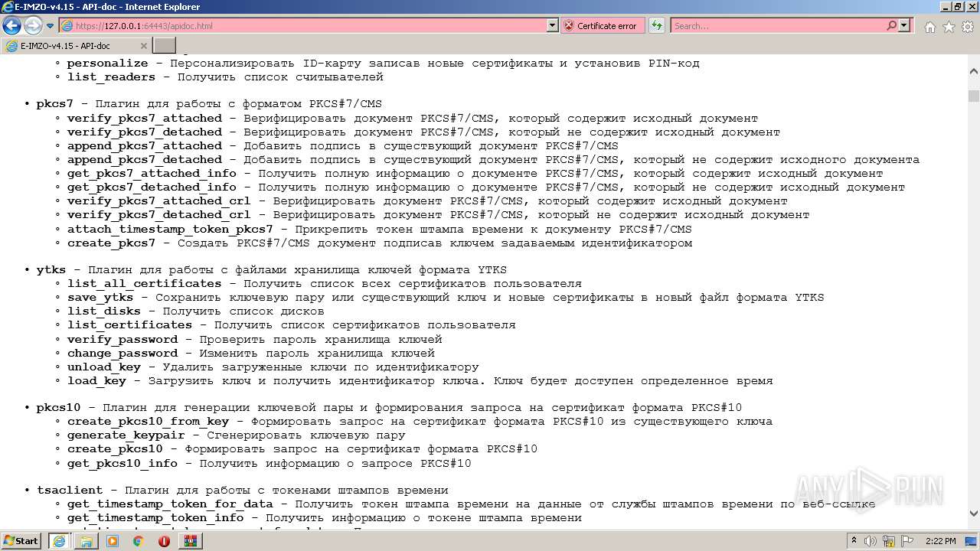Open the WinRAR taskbar icon

191,540
